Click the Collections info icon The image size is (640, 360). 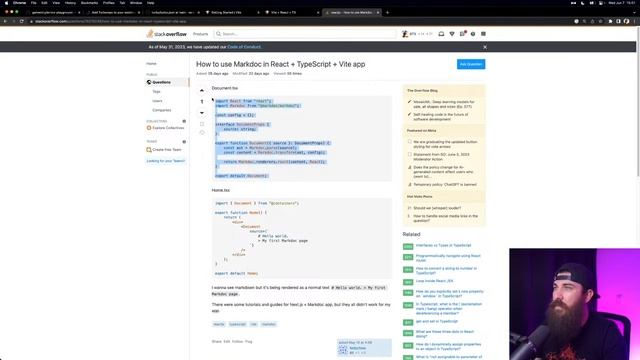[x=184, y=121]
